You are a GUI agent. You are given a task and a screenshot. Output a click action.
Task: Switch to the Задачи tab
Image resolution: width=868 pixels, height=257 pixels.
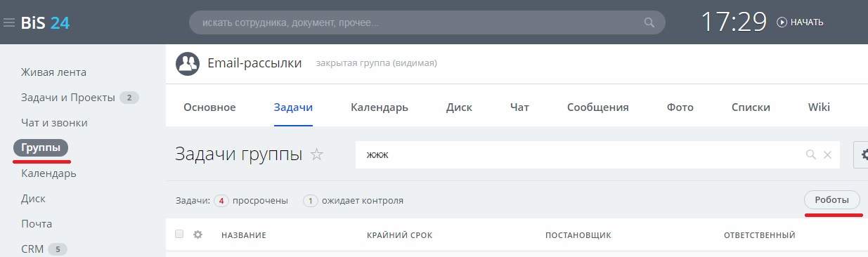point(293,107)
